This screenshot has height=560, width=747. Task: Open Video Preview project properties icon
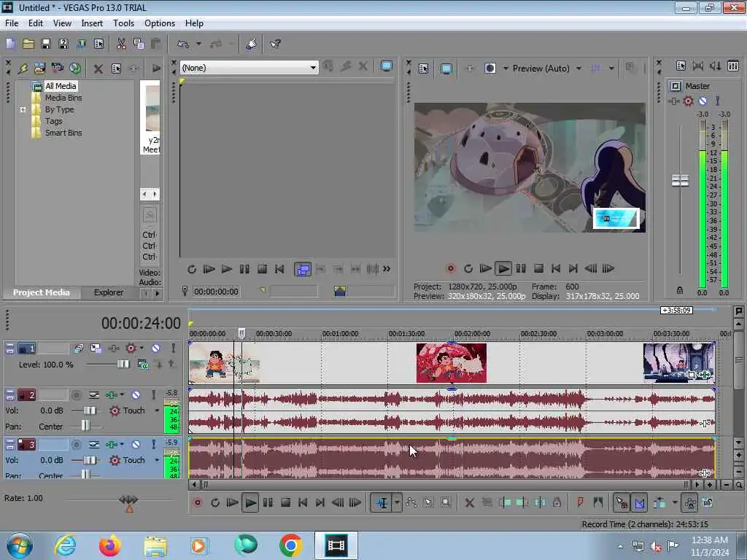tap(424, 69)
